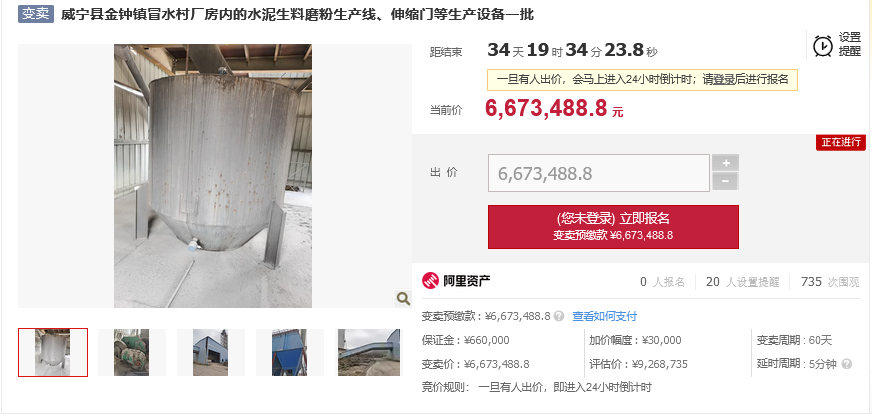Click help icon beside 变卖预缴款 amount

pos(559,316)
